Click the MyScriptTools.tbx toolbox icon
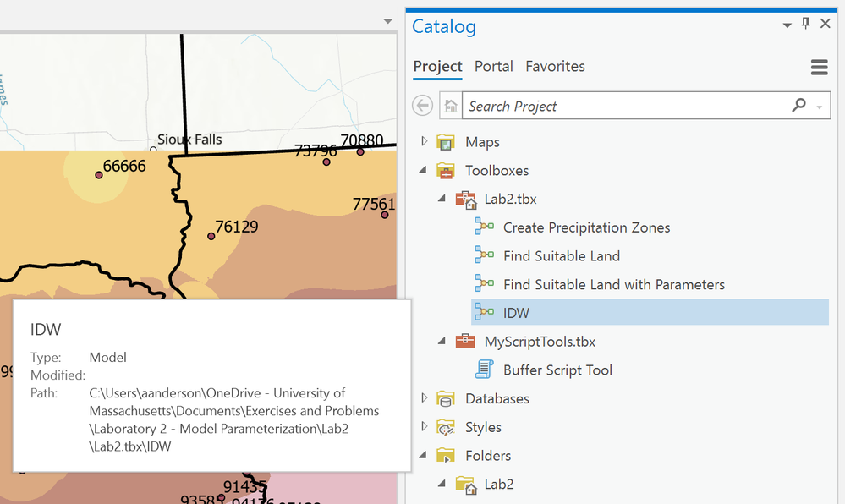 (465, 342)
